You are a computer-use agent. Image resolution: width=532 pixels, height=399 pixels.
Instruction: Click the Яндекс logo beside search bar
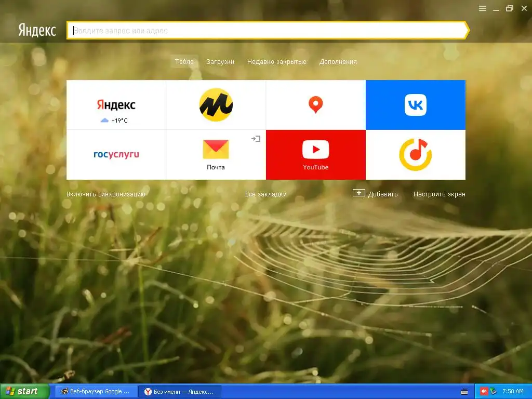coord(37,30)
